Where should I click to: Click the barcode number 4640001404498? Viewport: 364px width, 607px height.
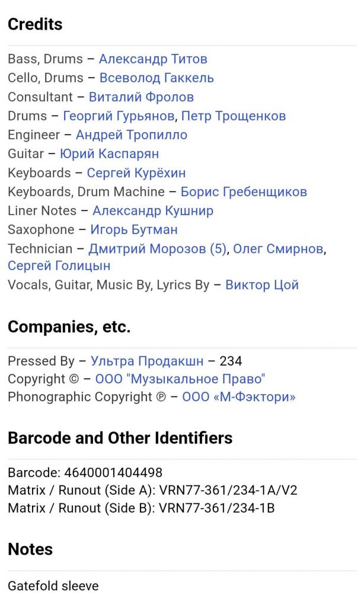[x=113, y=472]
